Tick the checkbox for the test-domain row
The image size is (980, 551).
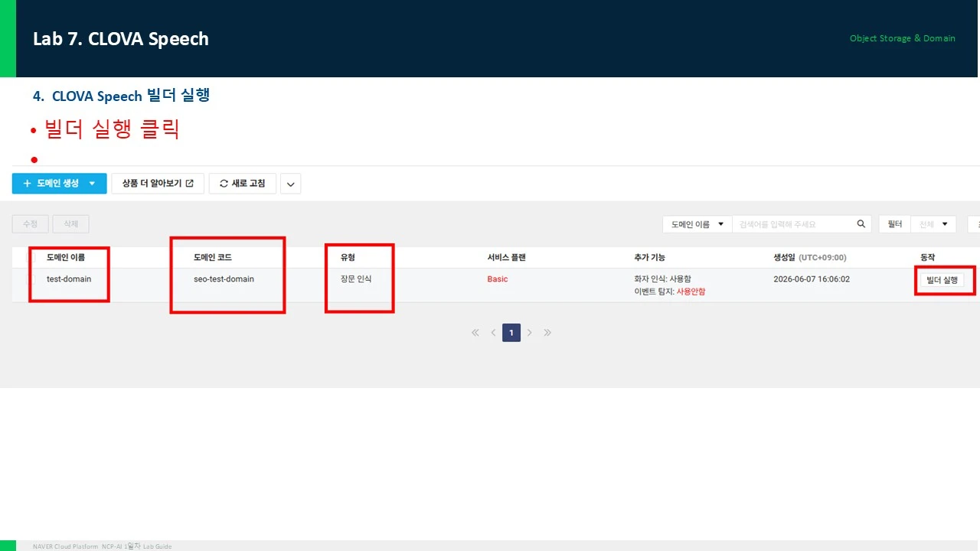[x=32, y=279]
